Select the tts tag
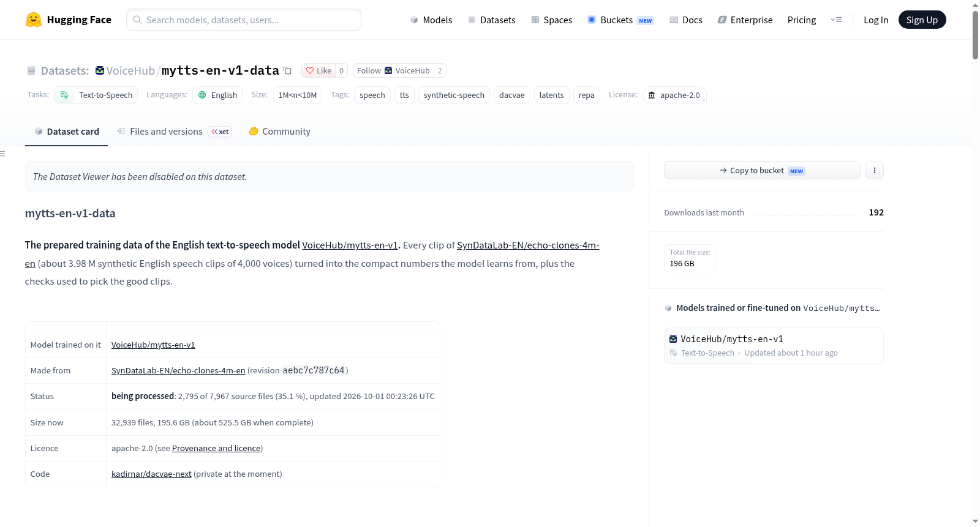980x527 pixels. tap(404, 95)
